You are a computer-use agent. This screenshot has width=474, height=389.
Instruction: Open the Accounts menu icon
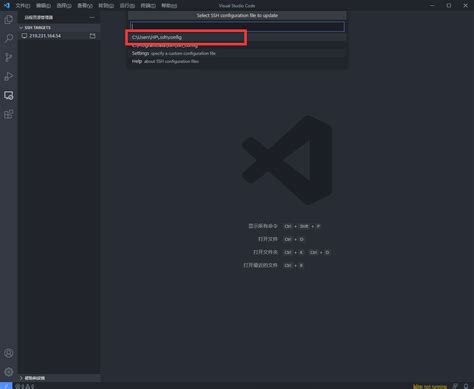[9, 353]
